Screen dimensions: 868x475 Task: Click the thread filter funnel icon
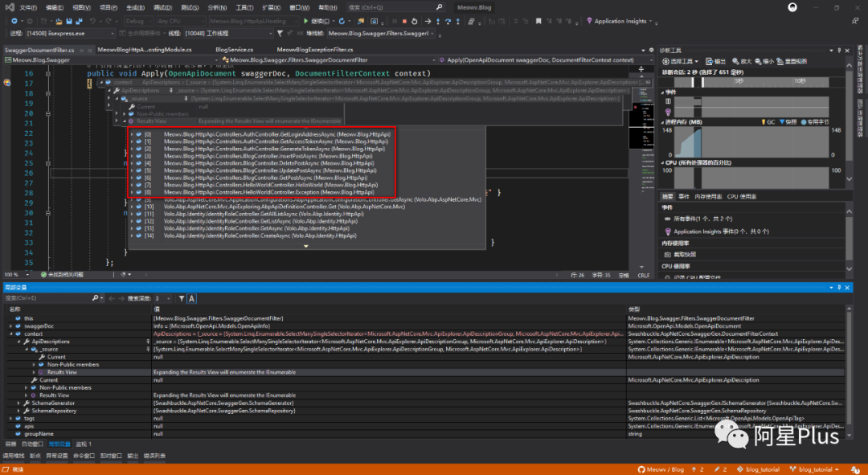(x=280, y=33)
